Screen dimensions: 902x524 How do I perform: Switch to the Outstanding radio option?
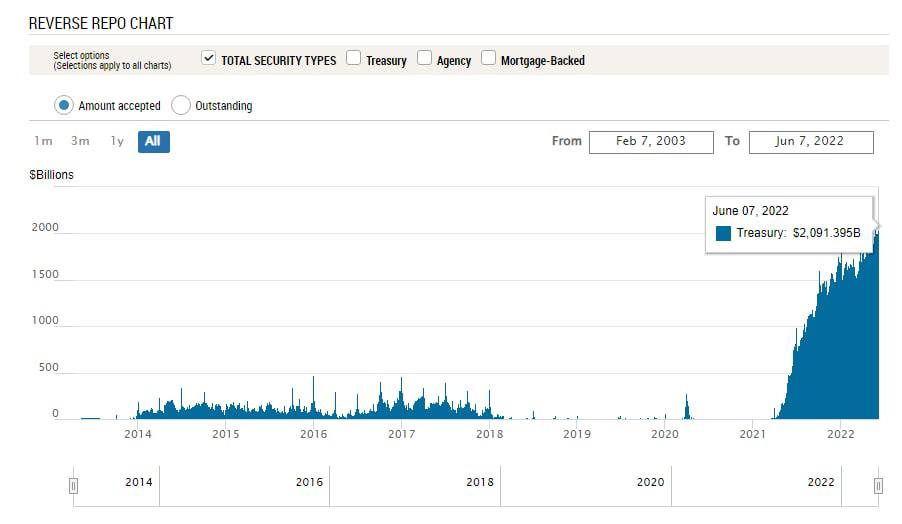click(181, 105)
